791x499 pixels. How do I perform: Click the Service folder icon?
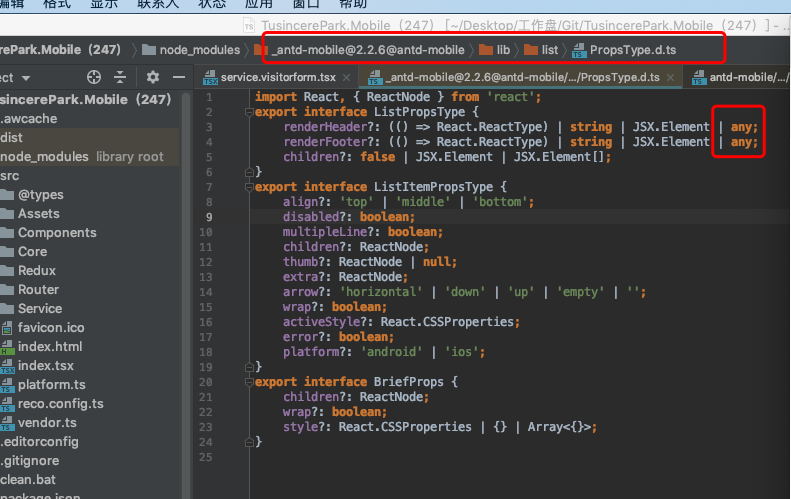coord(7,309)
